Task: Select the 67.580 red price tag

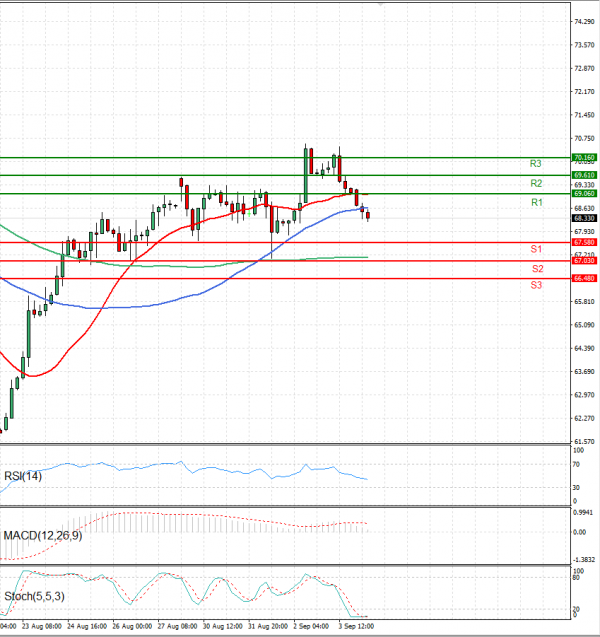Action: click(x=584, y=242)
